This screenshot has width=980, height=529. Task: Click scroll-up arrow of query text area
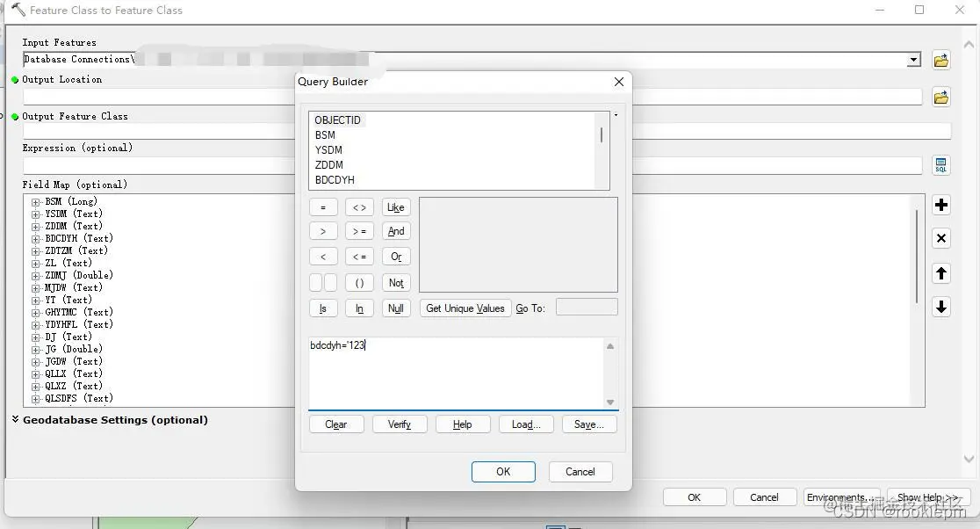(x=610, y=346)
